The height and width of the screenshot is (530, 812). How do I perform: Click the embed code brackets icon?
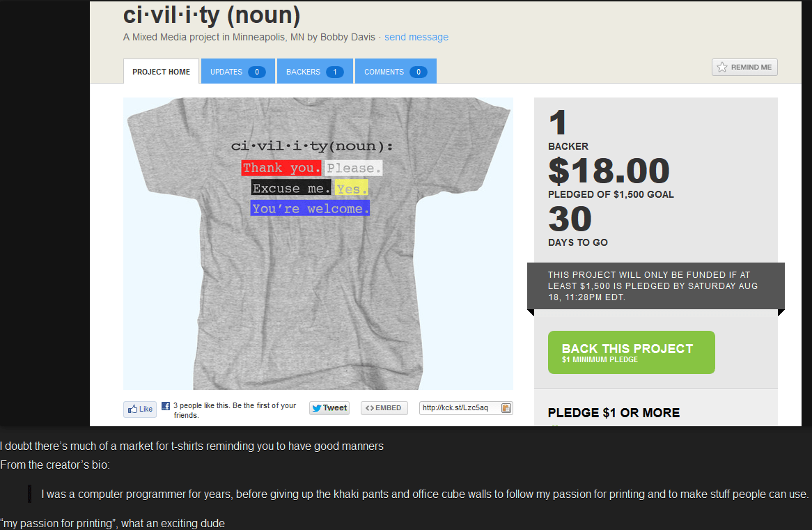370,408
